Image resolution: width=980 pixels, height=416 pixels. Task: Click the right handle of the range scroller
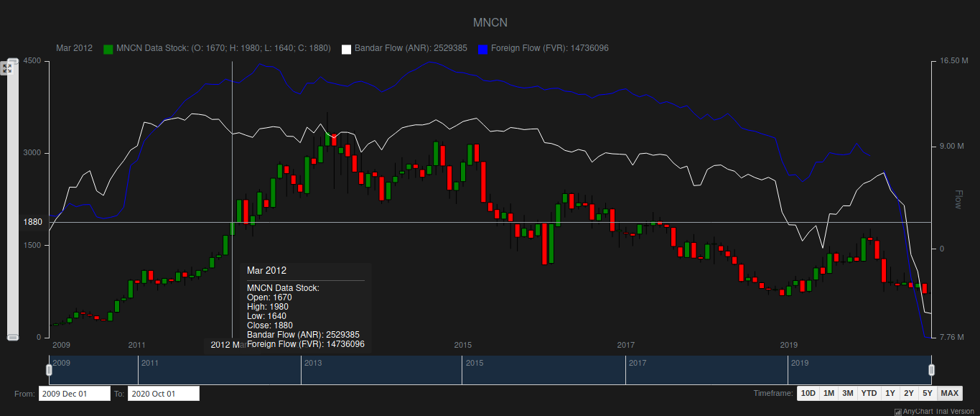[x=931, y=369]
